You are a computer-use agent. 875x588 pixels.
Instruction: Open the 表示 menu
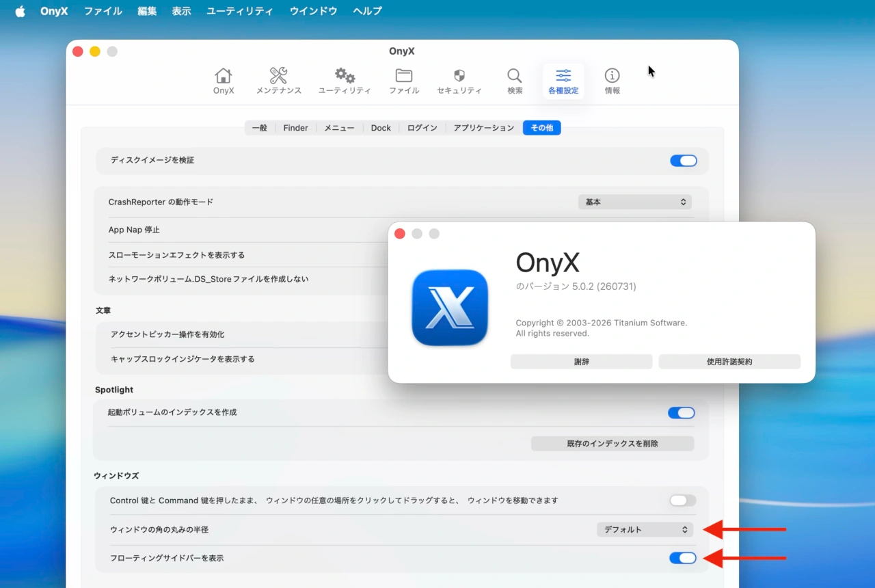tap(182, 11)
